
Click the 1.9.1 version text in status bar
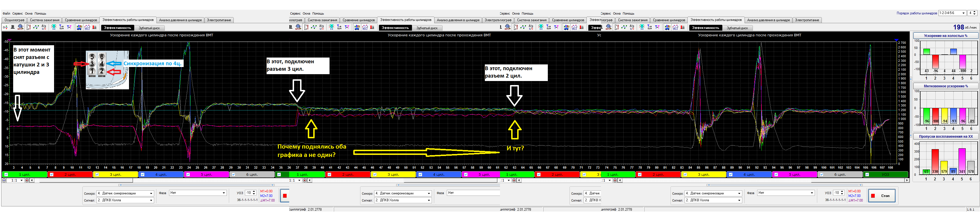pyautogui.click(x=971, y=210)
